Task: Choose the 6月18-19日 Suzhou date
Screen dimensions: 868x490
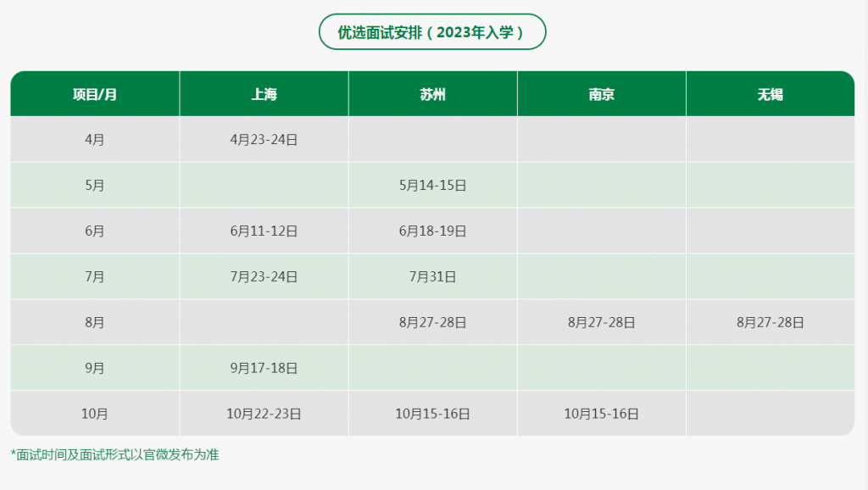Action: click(x=432, y=231)
